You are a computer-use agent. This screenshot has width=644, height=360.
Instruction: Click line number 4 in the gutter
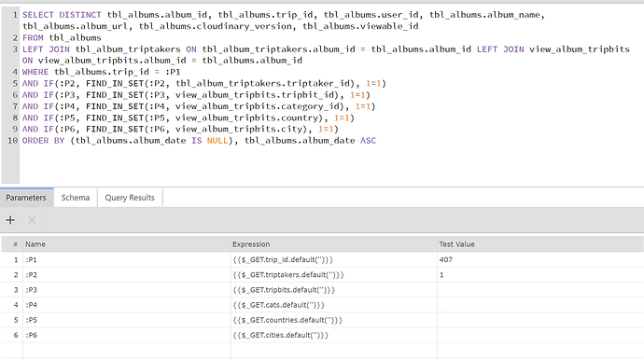15,72
